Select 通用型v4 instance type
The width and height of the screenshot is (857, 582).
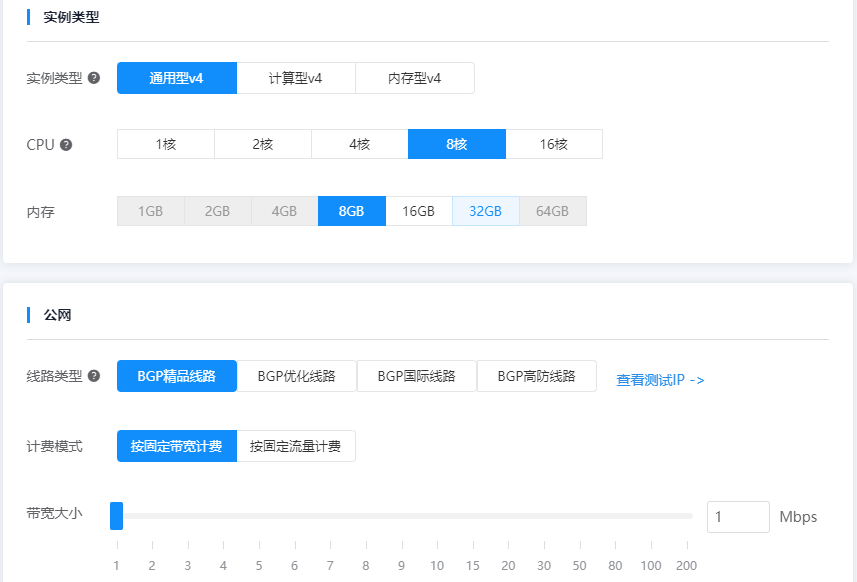coord(177,78)
